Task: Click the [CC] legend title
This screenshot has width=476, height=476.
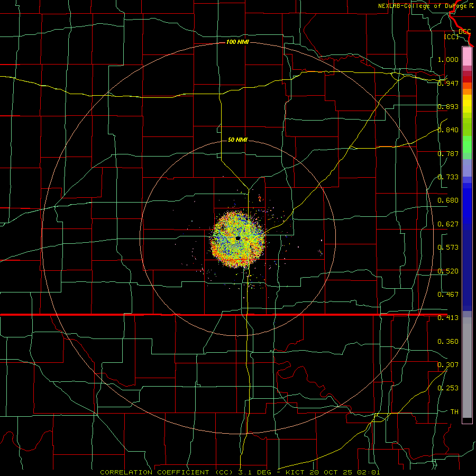Action: (451, 36)
